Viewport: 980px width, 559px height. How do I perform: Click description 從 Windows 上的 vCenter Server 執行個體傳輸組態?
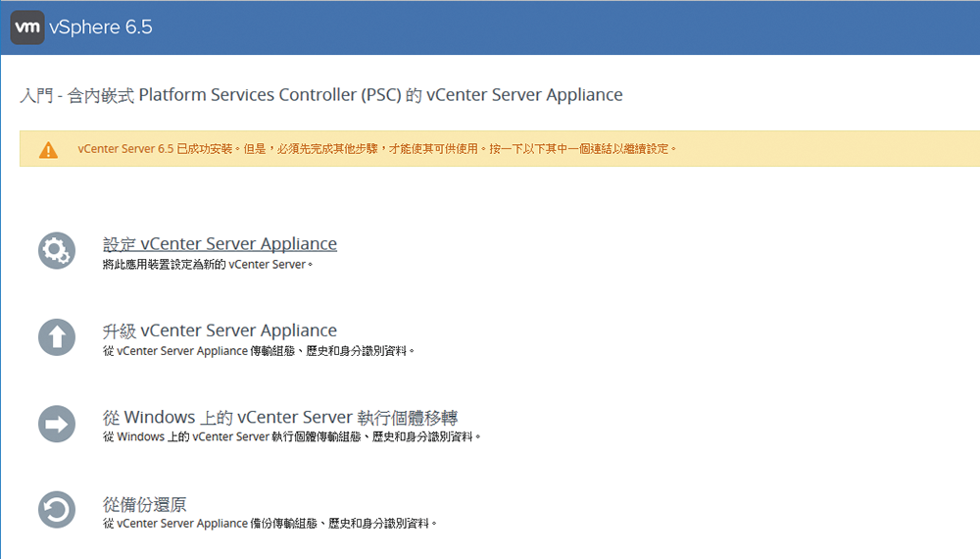[x=292, y=436]
